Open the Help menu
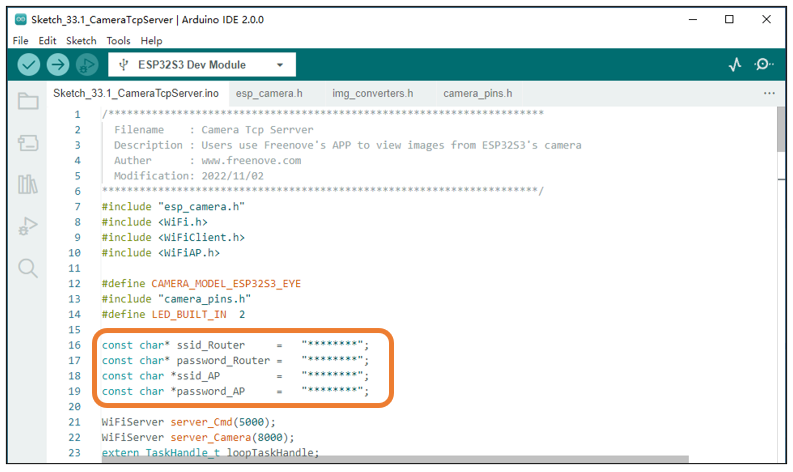This screenshot has height=472, width=793. click(x=151, y=40)
